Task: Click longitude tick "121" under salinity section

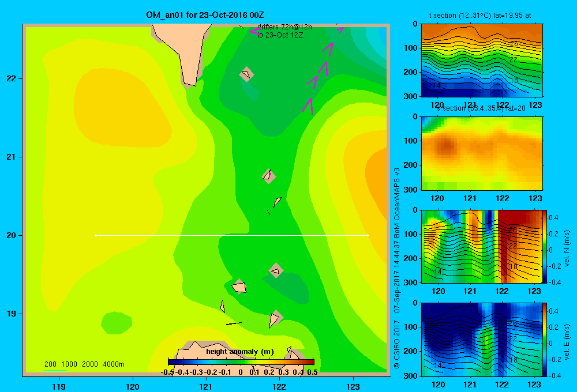Action: pyautogui.click(x=470, y=198)
